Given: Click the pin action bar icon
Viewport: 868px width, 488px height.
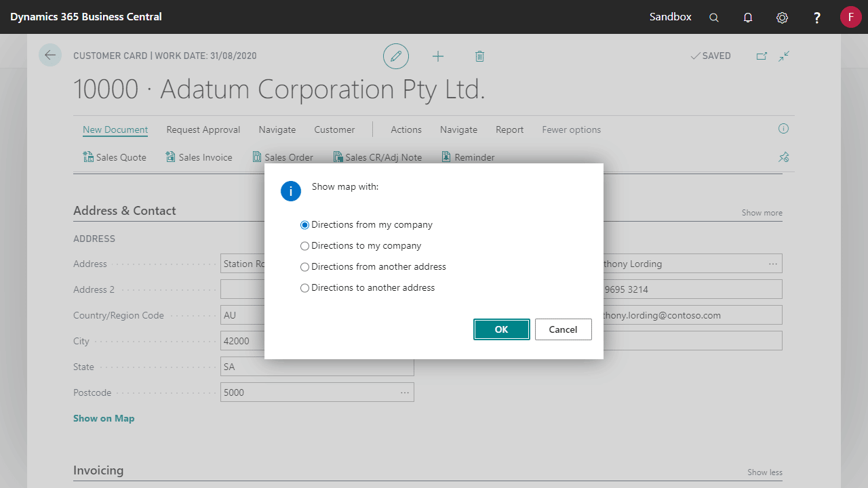Looking at the screenshot, I should (x=783, y=157).
